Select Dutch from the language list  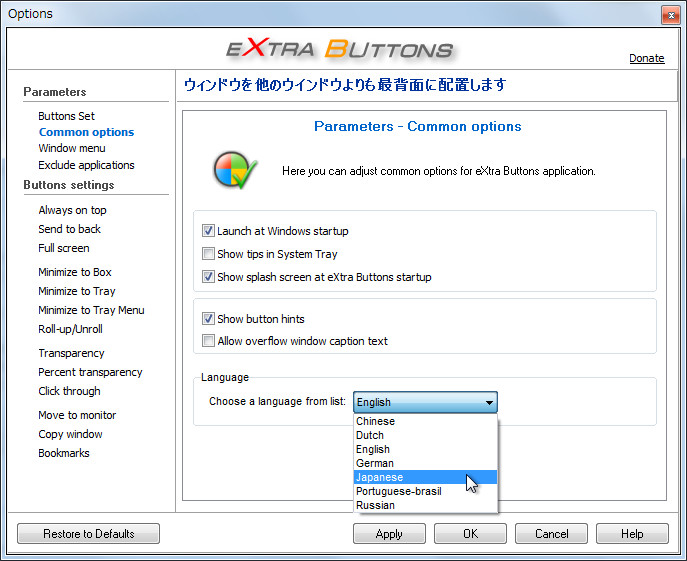pyautogui.click(x=425, y=435)
